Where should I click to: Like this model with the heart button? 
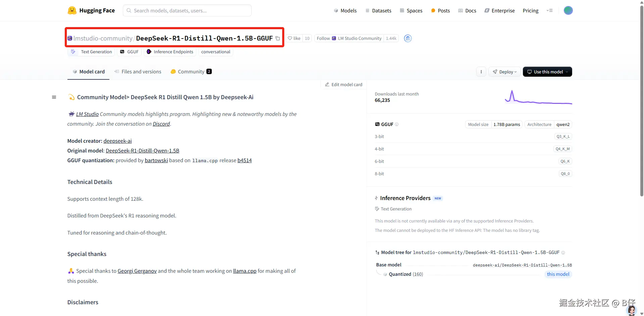294,38
